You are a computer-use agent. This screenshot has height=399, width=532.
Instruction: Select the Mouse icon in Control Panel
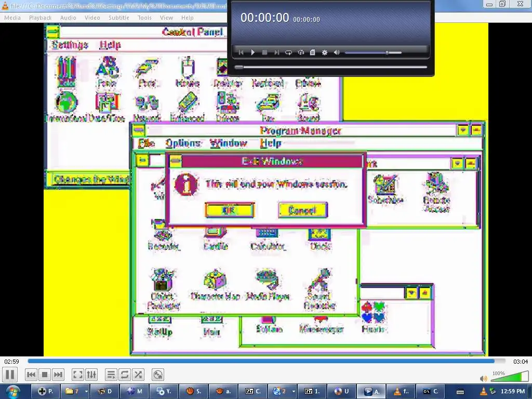pos(187,72)
